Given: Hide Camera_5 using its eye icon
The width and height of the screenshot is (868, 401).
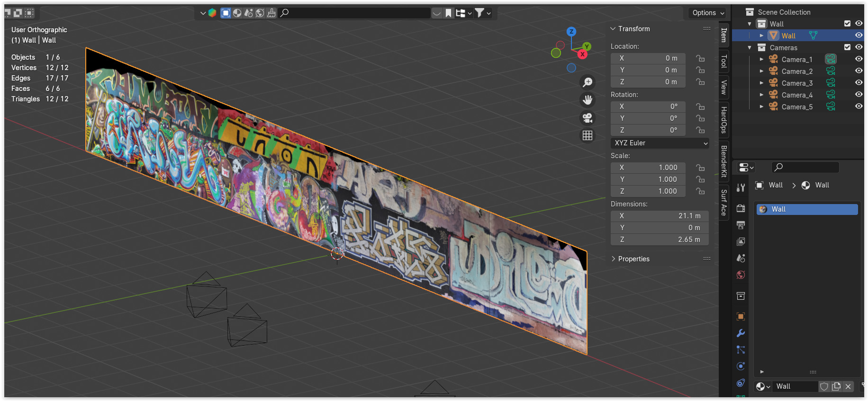Looking at the screenshot, I should coord(859,107).
